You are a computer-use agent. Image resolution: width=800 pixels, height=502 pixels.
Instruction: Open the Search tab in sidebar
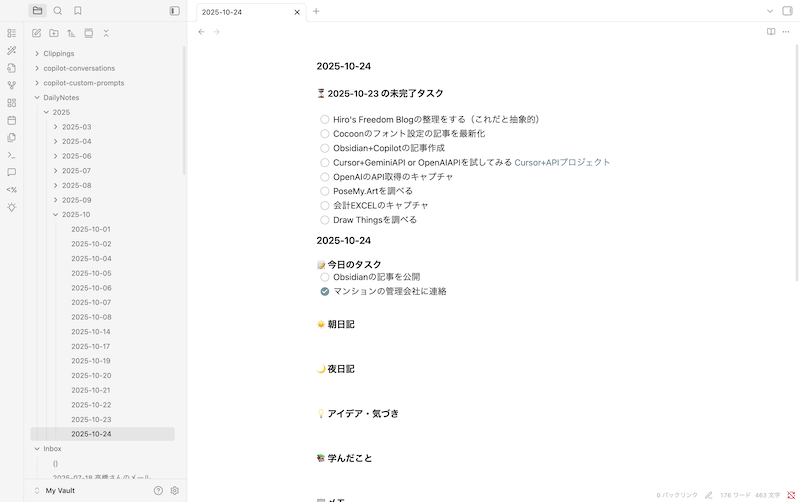pos(58,11)
